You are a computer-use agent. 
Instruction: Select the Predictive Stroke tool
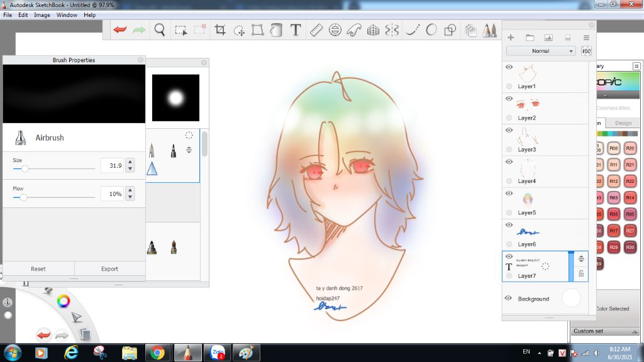point(431,30)
